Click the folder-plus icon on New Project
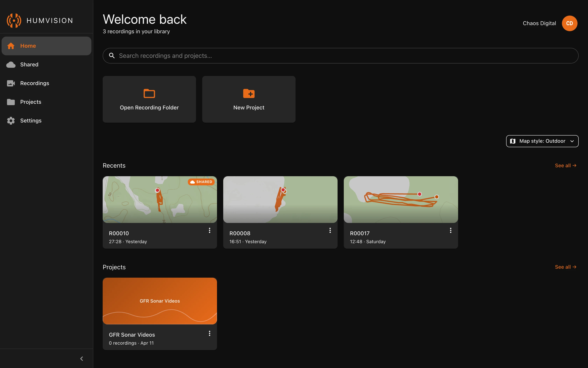 click(249, 93)
